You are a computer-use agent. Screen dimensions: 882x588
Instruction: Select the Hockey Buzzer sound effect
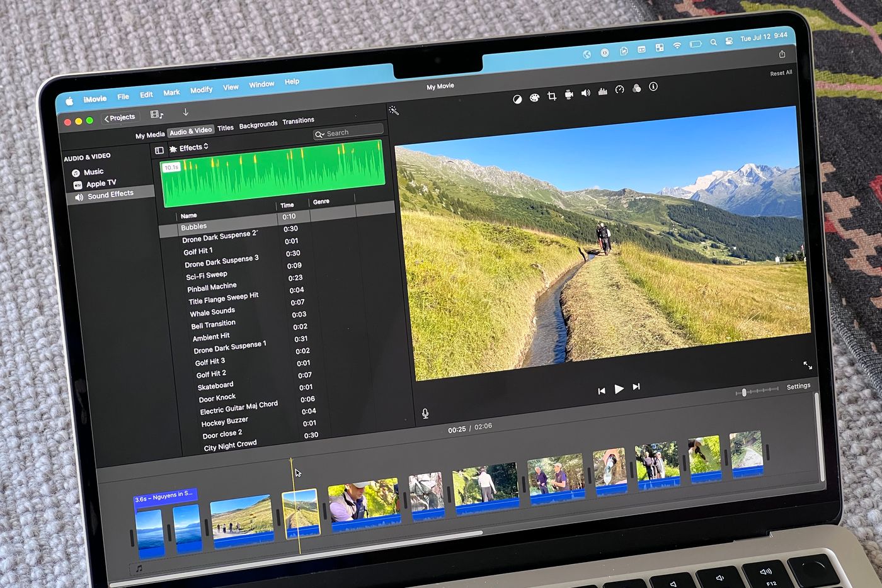pyautogui.click(x=225, y=421)
